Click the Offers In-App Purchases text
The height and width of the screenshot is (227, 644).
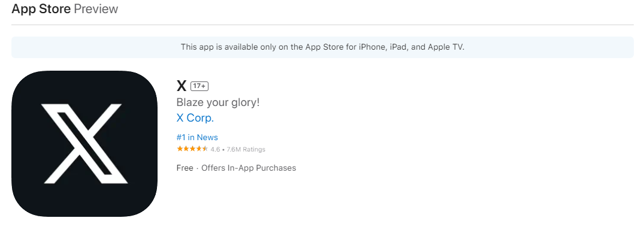(249, 168)
